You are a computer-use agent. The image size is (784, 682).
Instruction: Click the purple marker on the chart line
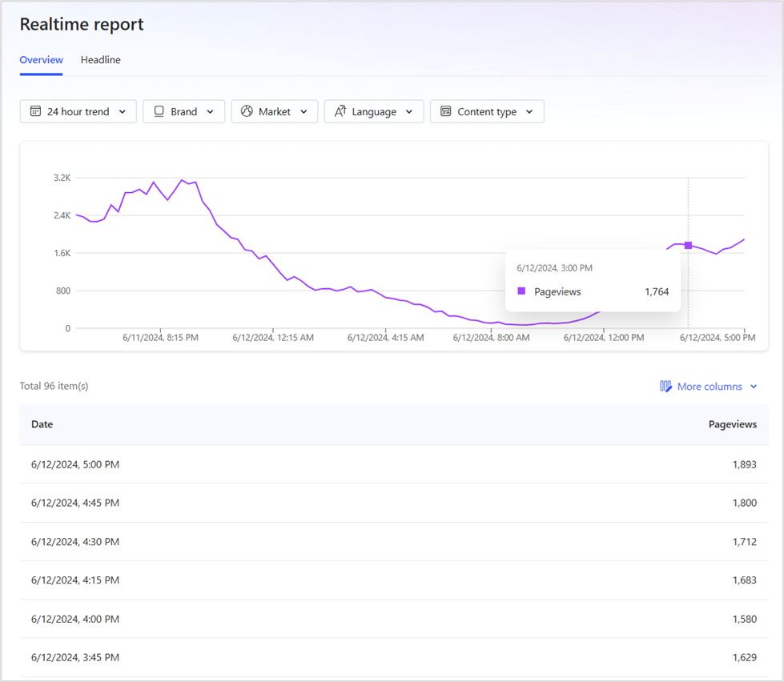pos(688,246)
